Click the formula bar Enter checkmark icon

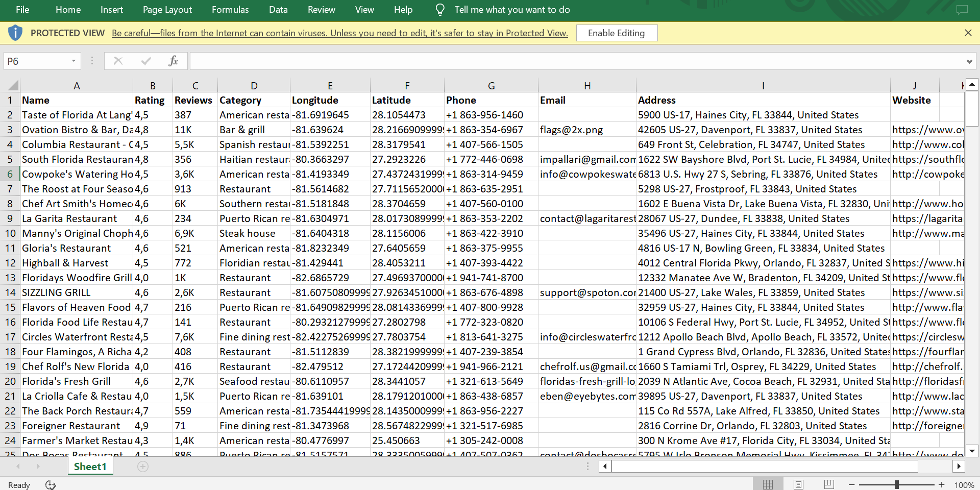pos(146,61)
